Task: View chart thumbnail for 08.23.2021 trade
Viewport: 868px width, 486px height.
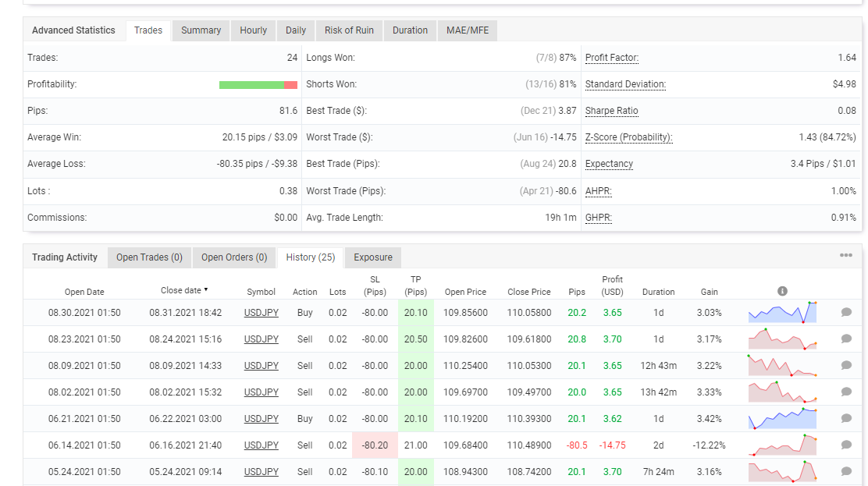Action: [x=782, y=339]
